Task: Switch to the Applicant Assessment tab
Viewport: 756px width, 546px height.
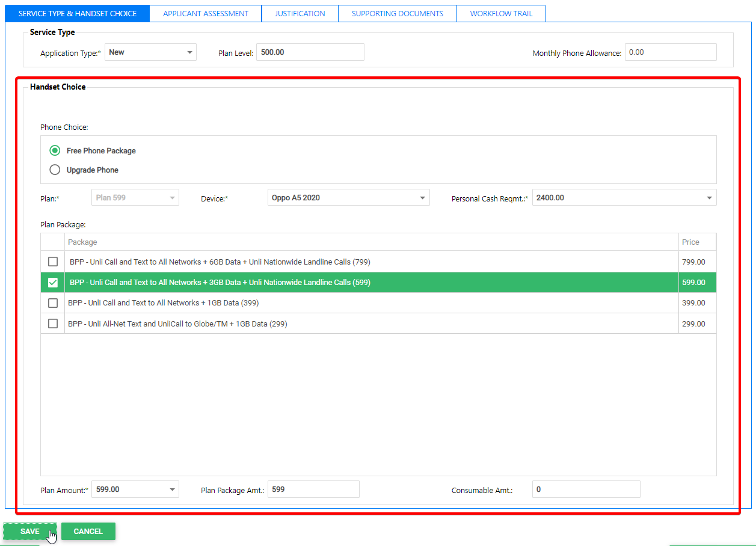Action: pyautogui.click(x=206, y=13)
